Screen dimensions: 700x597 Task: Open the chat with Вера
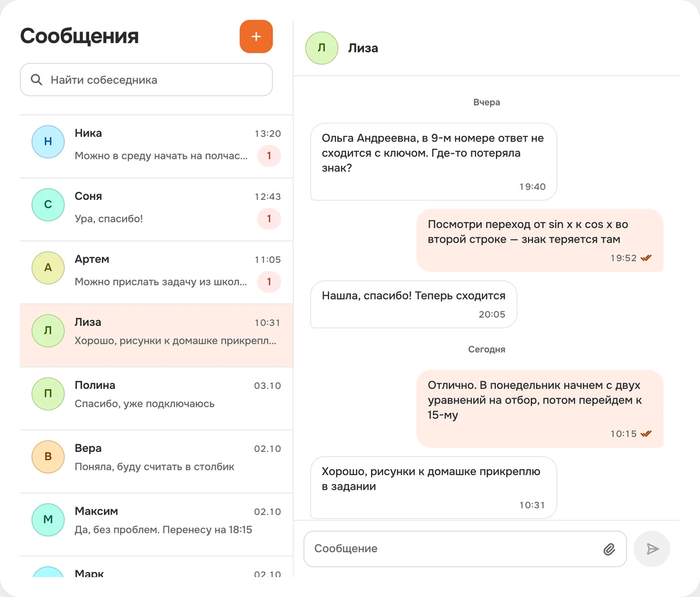point(156,461)
